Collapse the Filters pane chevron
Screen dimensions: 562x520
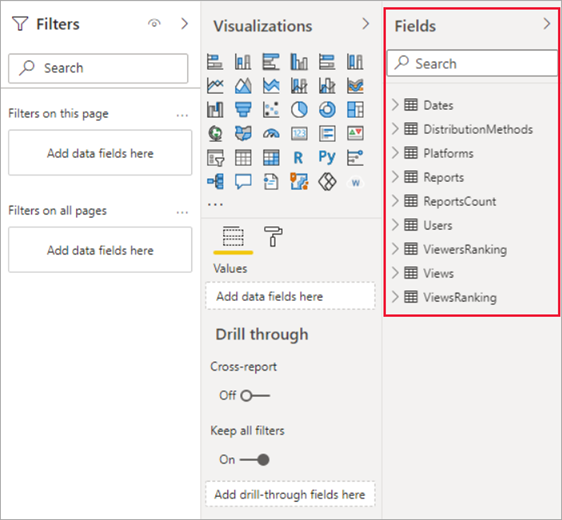pyautogui.click(x=184, y=24)
